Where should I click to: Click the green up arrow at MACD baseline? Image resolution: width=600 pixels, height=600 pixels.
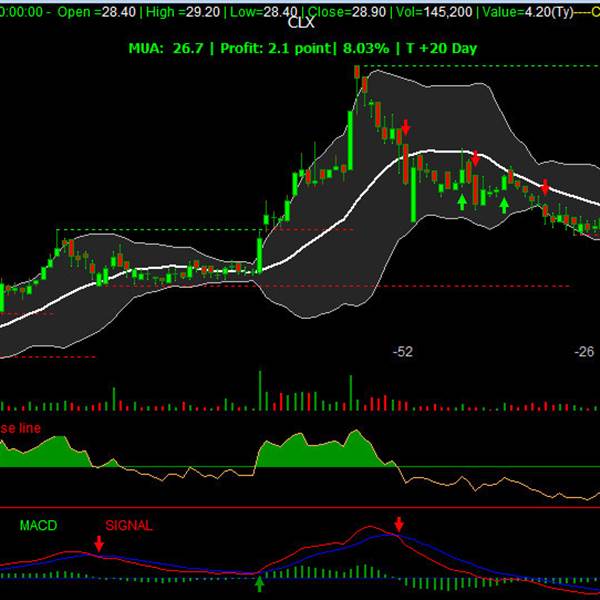pos(260,584)
